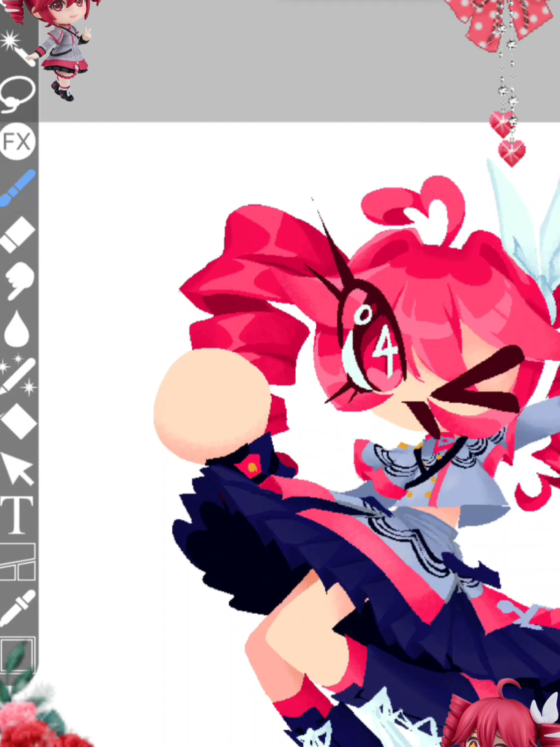The height and width of the screenshot is (747, 560).
Task: Select the sparkle Special pen tool
Action: coord(18,375)
